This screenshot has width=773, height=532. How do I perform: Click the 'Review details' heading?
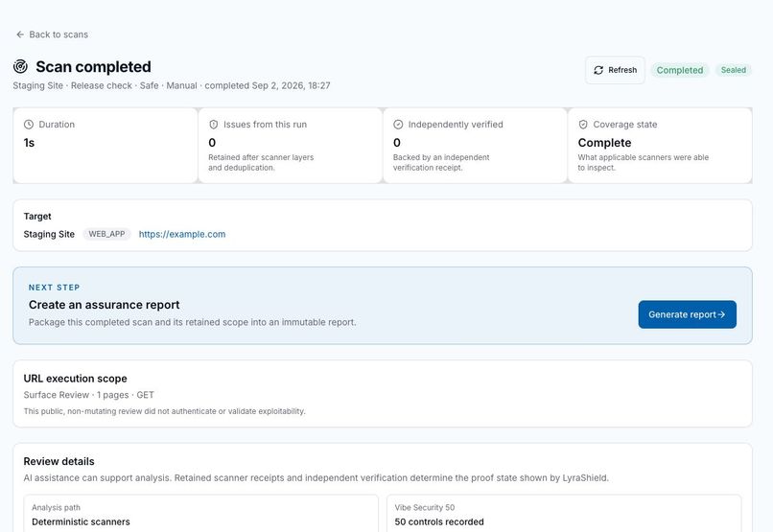59,462
